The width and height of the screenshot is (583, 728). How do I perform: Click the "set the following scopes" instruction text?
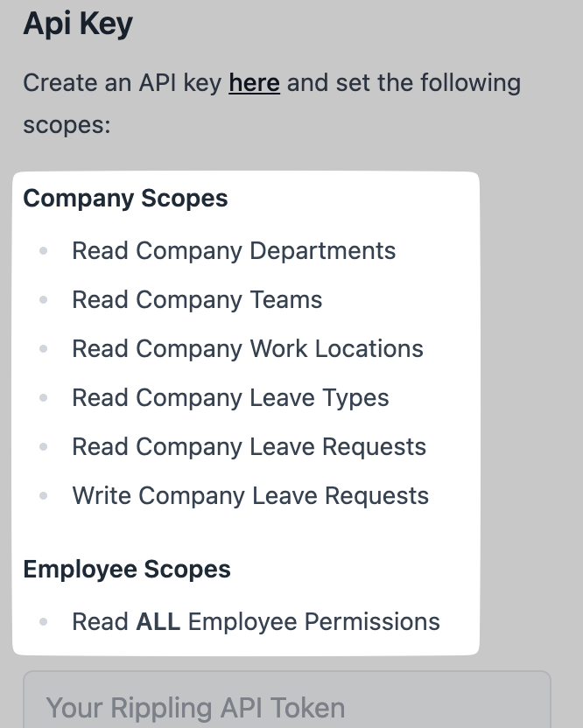pyautogui.click(x=403, y=83)
